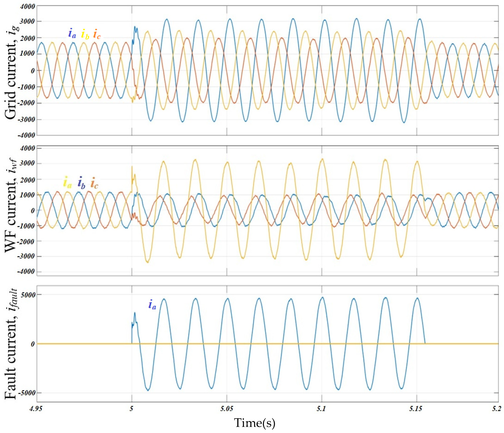Click the blue ib legend in WF current plot

coord(82,183)
